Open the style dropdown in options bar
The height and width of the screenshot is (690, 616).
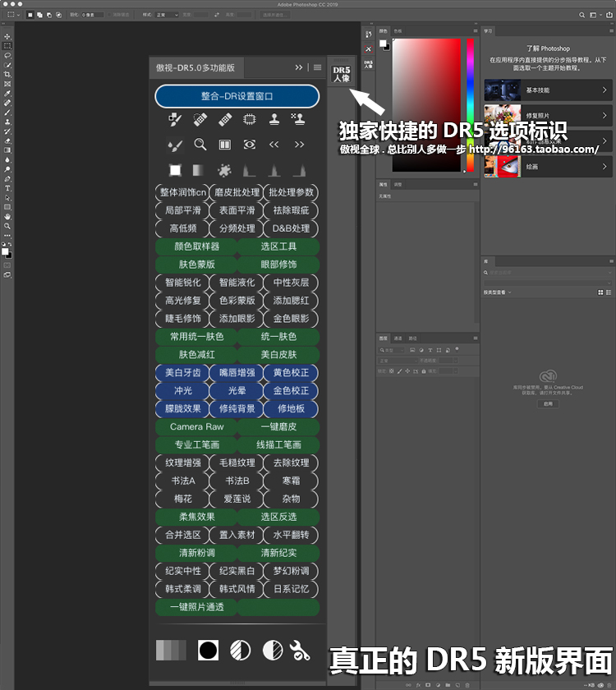[167, 15]
